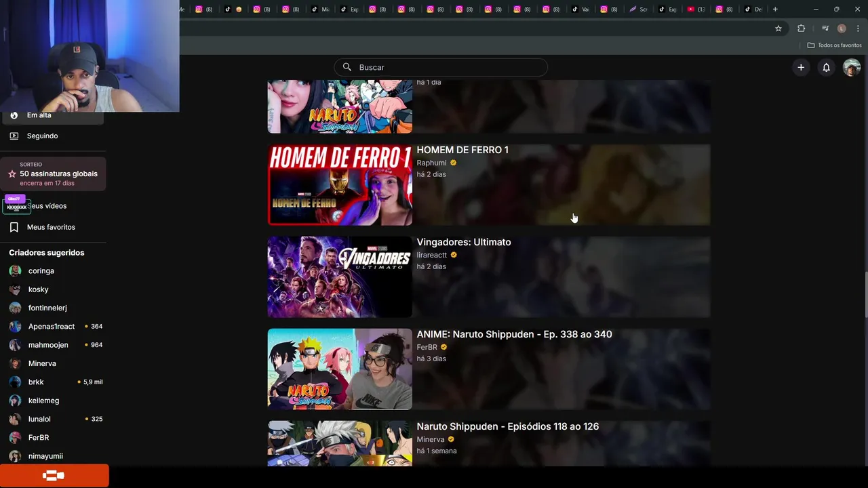
Task: Switch to the TikTok tab labeled Mi
Action: [319, 9]
